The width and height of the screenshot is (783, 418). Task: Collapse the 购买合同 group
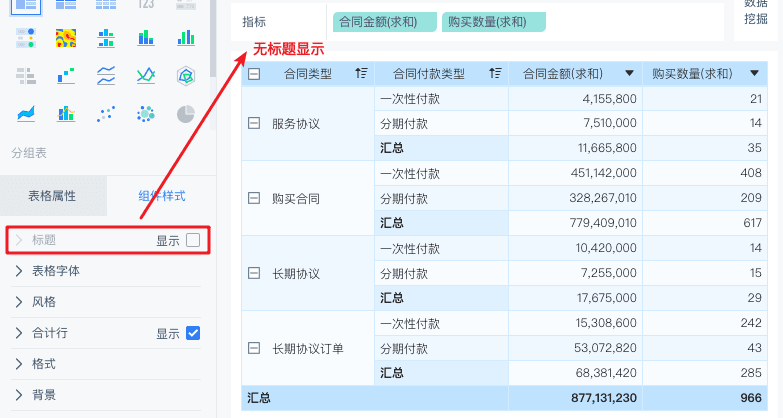tap(254, 198)
